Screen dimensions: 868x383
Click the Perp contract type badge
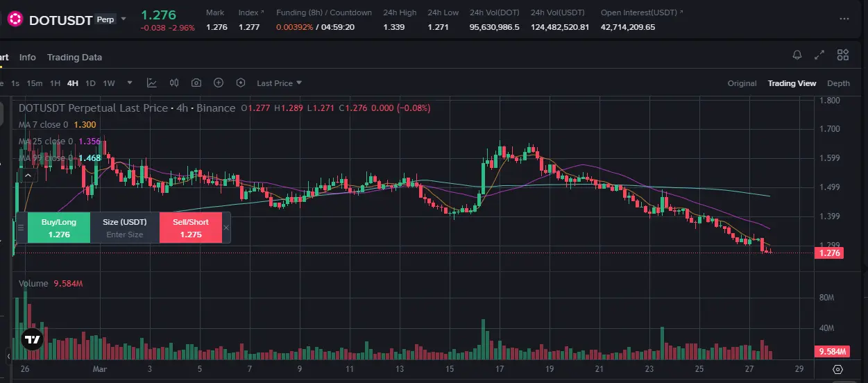coord(105,20)
